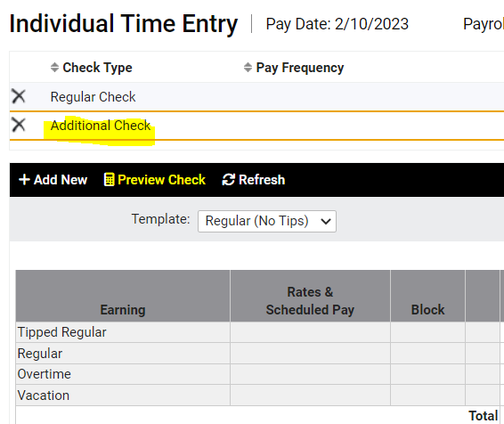The image size is (504, 424).
Task: Click the Block cell for Overtime
Action: coord(427,374)
